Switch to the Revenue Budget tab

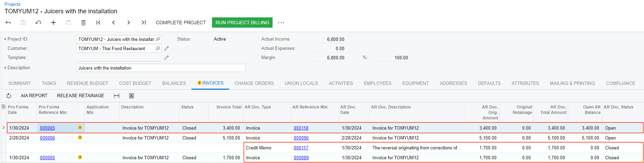(88, 83)
